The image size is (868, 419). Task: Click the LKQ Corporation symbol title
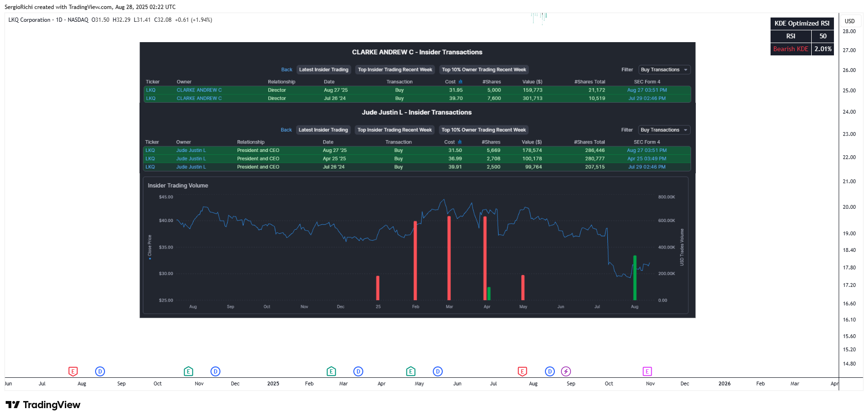click(x=29, y=20)
